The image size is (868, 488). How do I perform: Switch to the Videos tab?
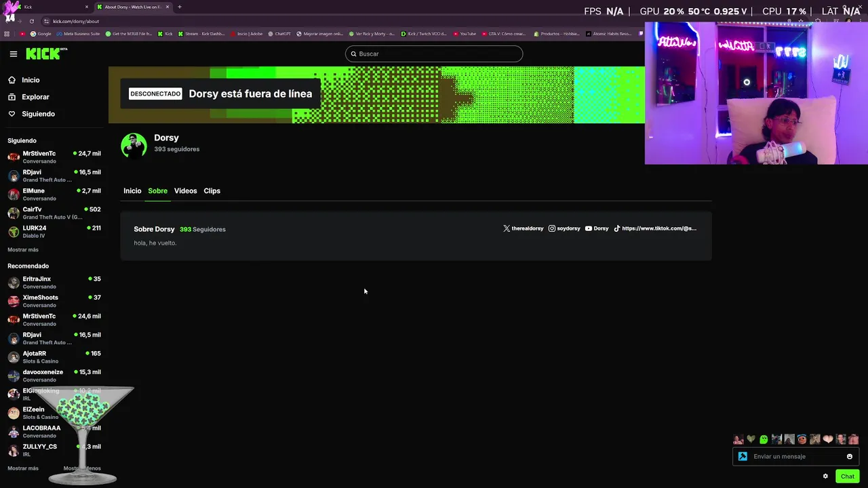point(185,190)
